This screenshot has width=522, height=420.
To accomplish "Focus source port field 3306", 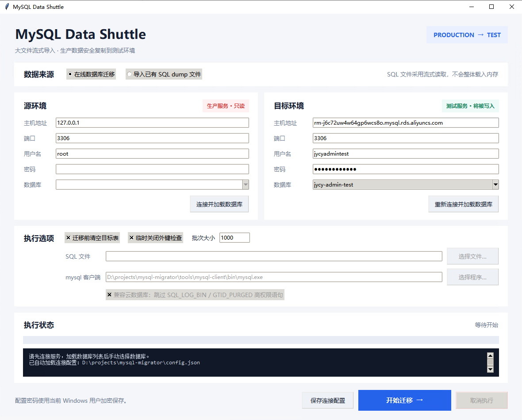I will click(152, 138).
